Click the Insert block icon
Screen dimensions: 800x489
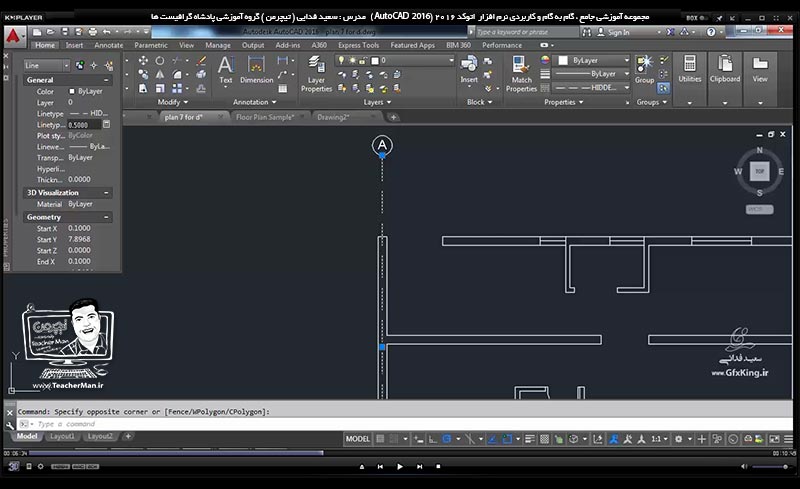[469, 69]
